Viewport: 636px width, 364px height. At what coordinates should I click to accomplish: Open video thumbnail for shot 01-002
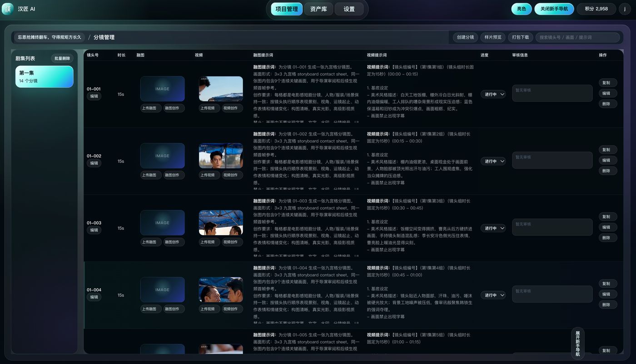click(x=221, y=156)
